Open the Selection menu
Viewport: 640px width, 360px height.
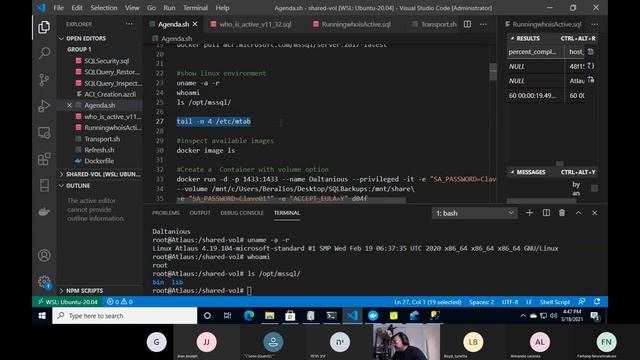point(104,8)
